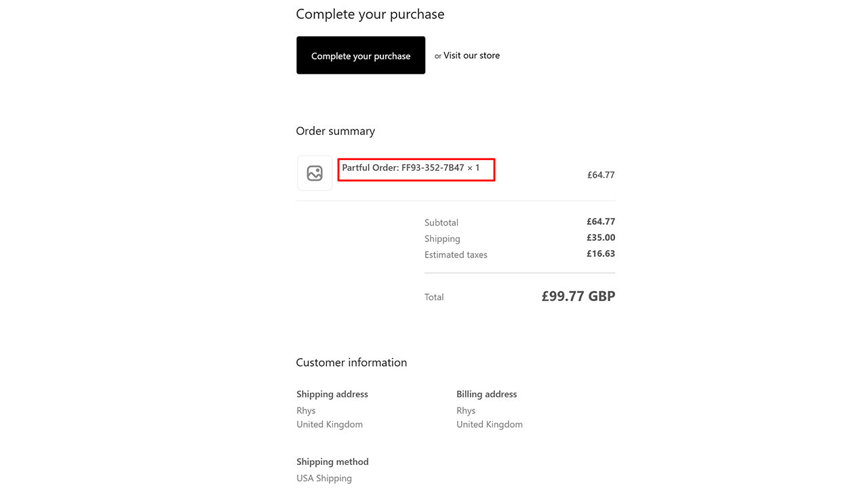The height and width of the screenshot is (488, 868).
Task: Click the Customer information heading
Action: pyautogui.click(x=351, y=363)
